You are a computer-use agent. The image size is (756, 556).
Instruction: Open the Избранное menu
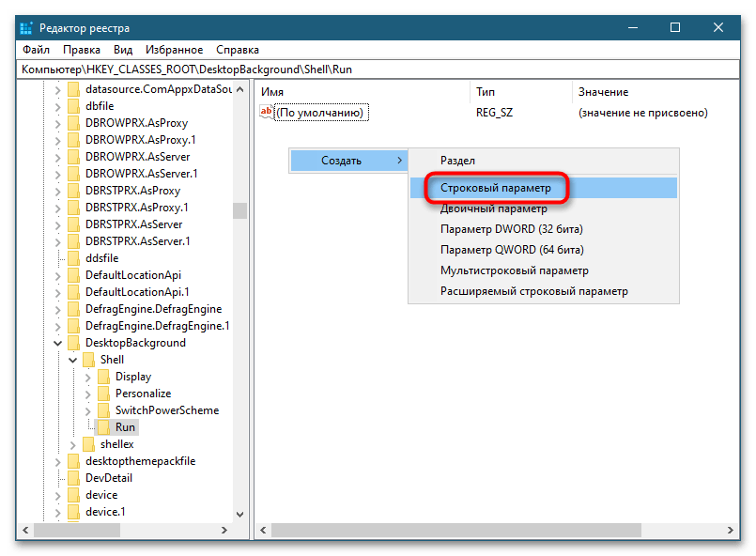(175, 50)
